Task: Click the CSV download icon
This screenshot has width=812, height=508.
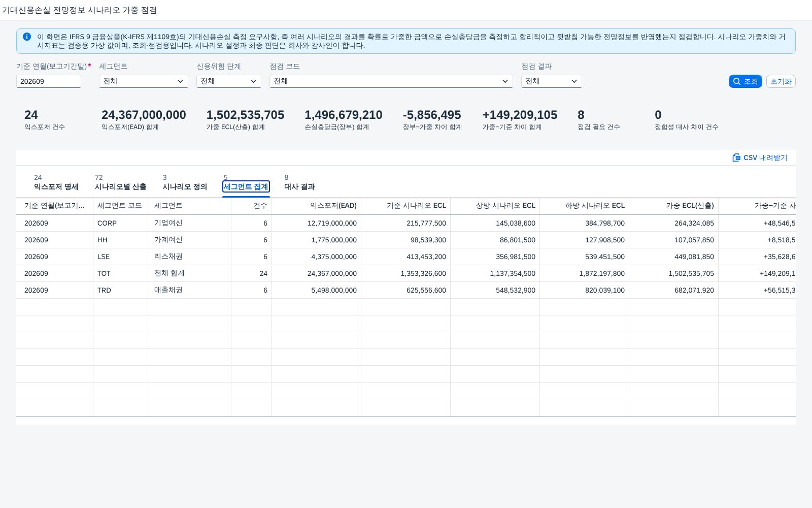Action: click(x=736, y=157)
